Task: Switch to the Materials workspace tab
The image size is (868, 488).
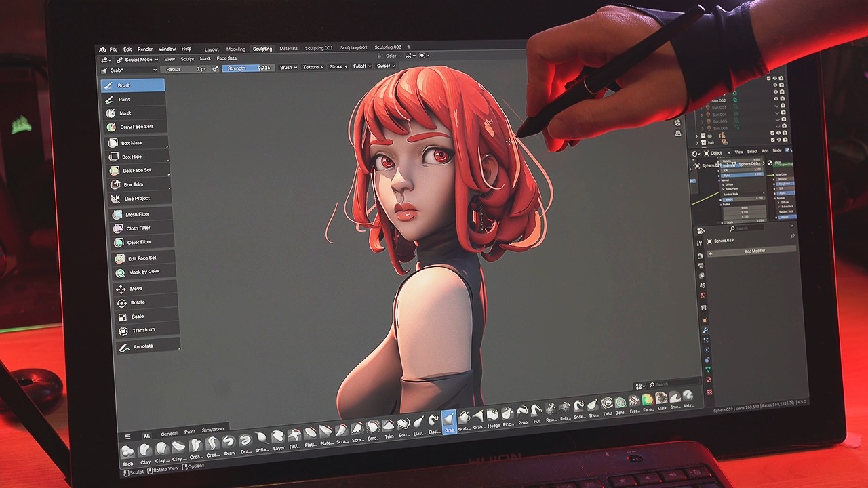Action: (288, 49)
